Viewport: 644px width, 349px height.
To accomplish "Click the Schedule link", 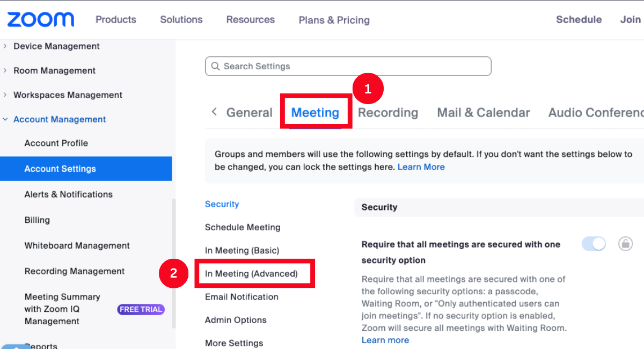I will [x=579, y=19].
